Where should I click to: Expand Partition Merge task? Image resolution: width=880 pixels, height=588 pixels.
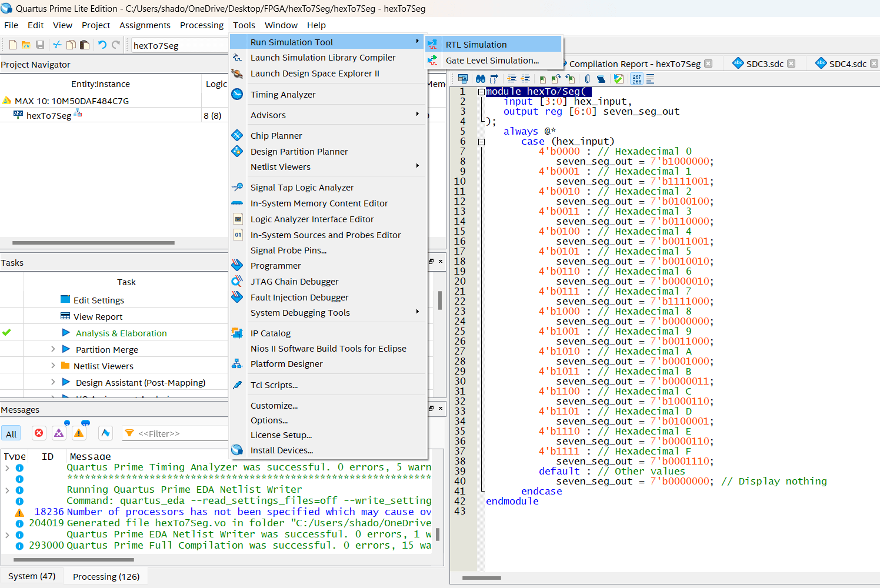[53, 349]
